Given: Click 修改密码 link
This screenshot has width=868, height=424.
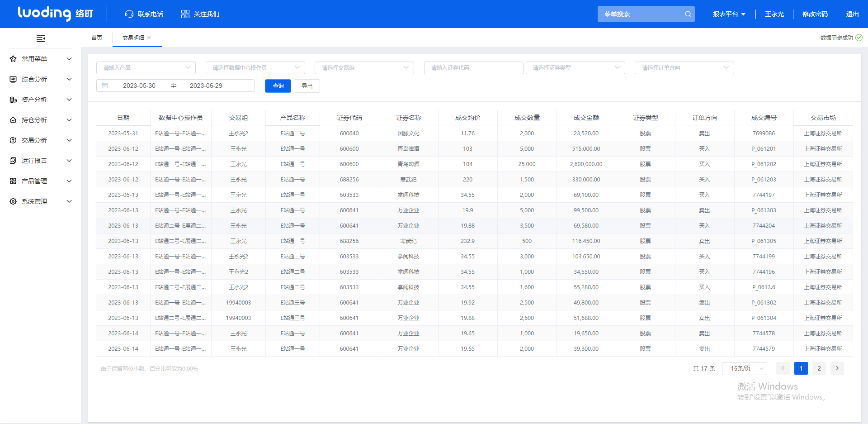Looking at the screenshot, I should [x=815, y=14].
